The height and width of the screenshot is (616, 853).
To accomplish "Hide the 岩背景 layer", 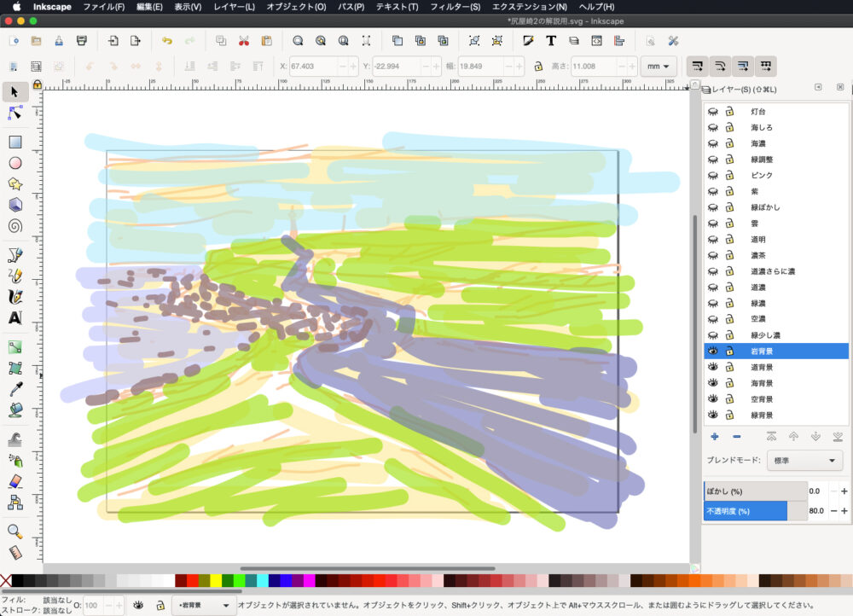I will click(x=713, y=351).
